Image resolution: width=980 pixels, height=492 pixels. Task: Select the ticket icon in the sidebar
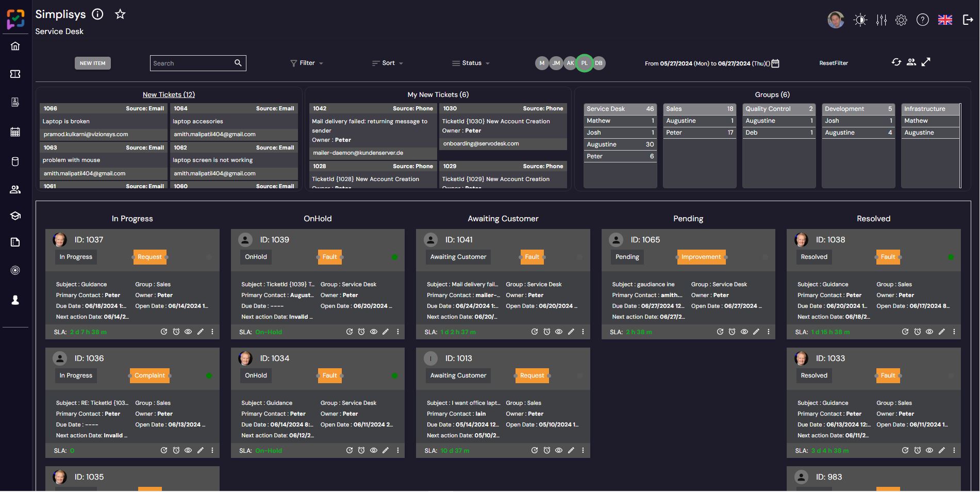[15, 74]
